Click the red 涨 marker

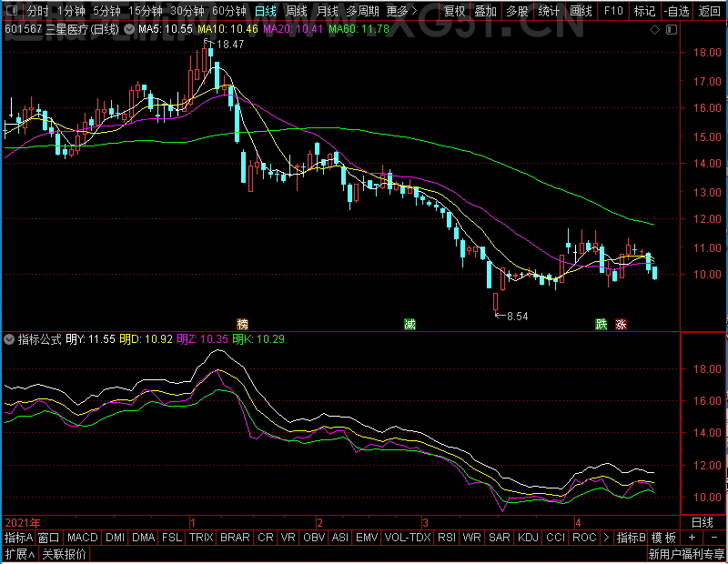[621, 324]
